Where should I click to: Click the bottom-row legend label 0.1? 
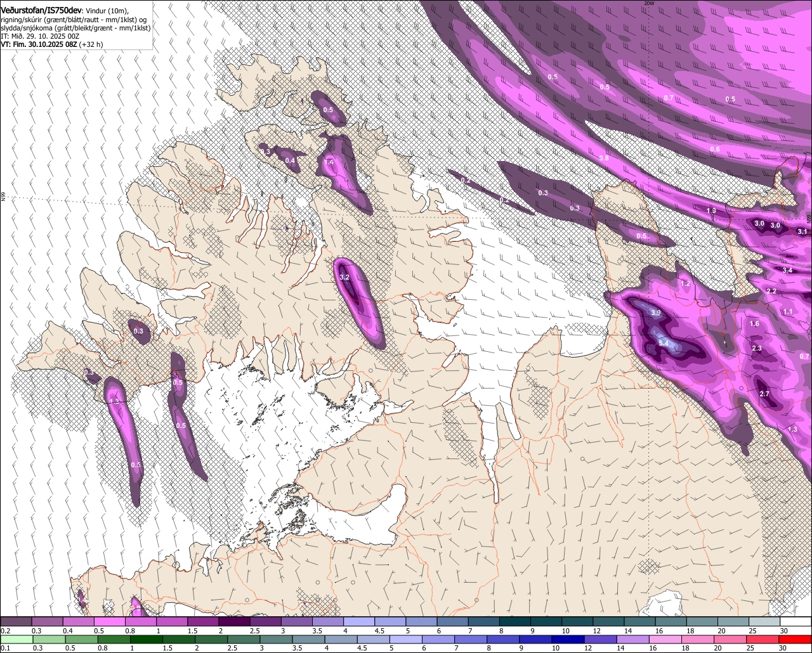tap(6, 648)
